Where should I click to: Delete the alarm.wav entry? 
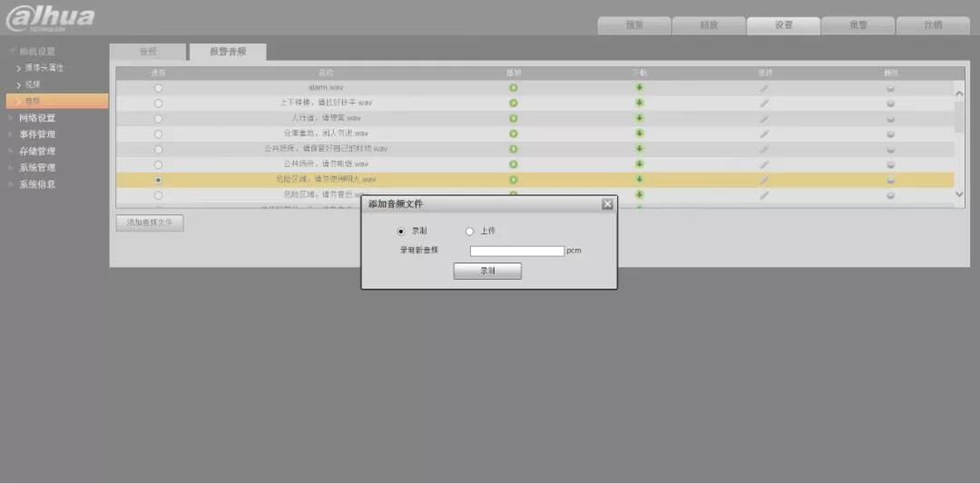point(890,87)
